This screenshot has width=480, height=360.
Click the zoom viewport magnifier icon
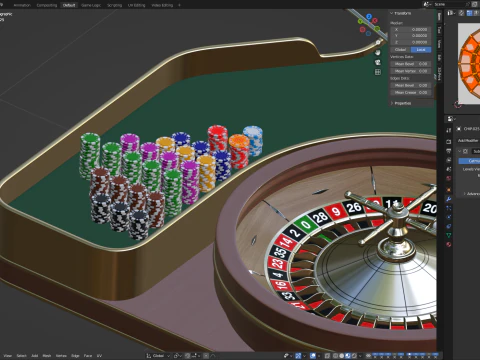click(x=378, y=42)
